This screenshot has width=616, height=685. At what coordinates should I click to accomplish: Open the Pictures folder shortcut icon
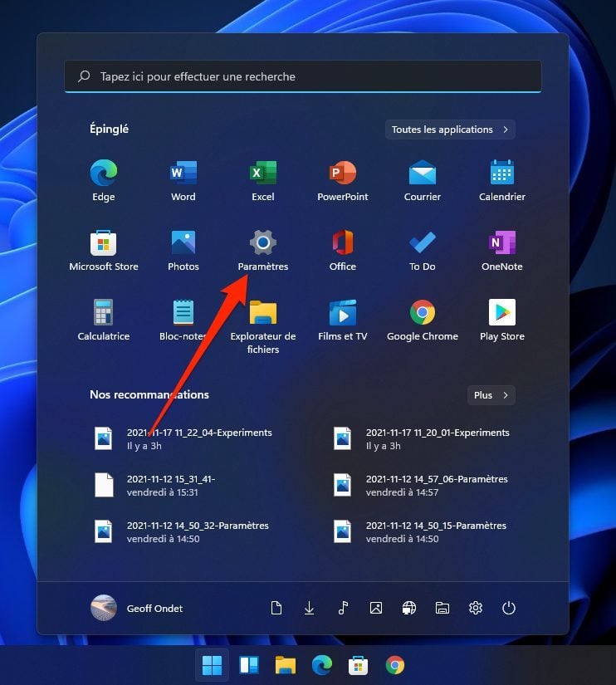pyautogui.click(x=376, y=608)
